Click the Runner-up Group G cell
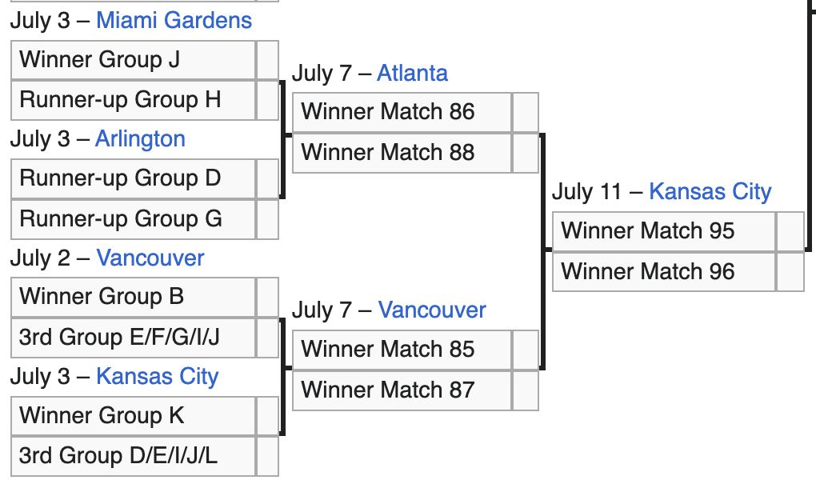 pos(134,218)
